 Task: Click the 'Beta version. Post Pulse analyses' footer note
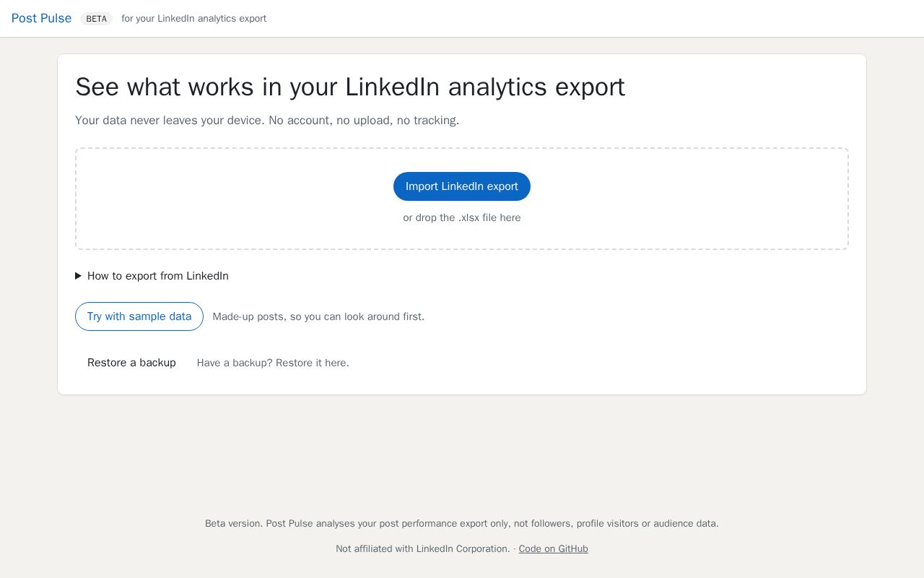pos(462,524)
